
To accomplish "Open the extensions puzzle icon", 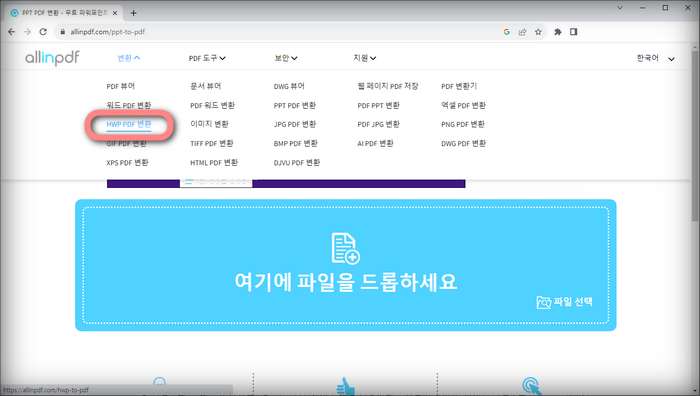I will 558,32.
